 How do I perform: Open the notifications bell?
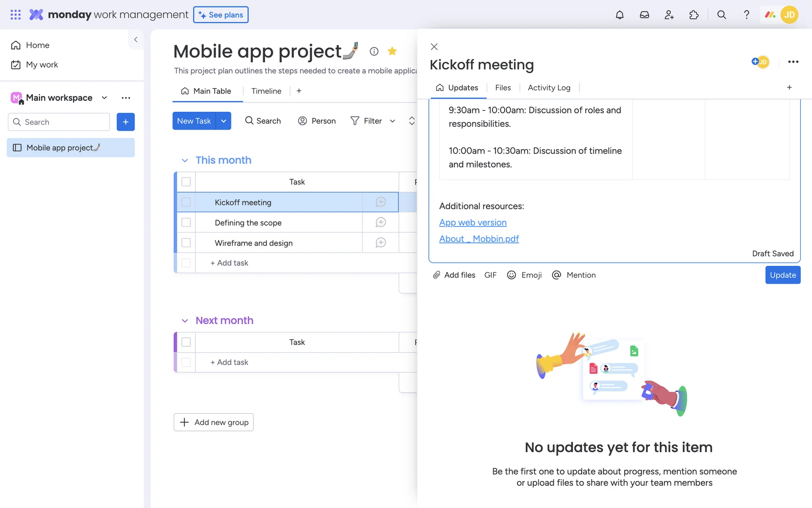coord(620,15)
